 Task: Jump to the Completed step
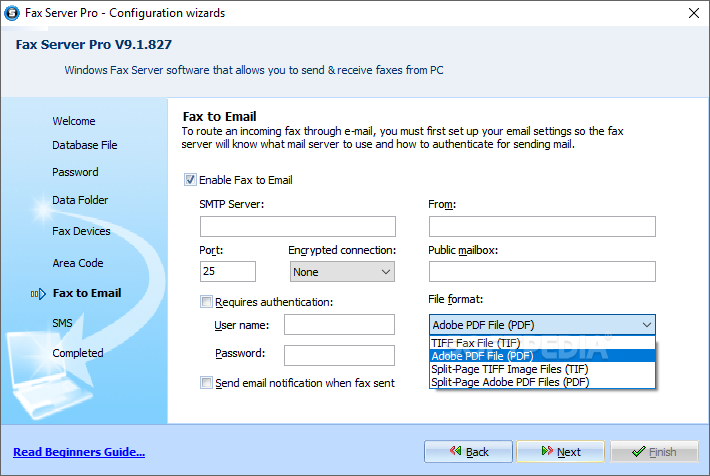[x=78, y=353]
